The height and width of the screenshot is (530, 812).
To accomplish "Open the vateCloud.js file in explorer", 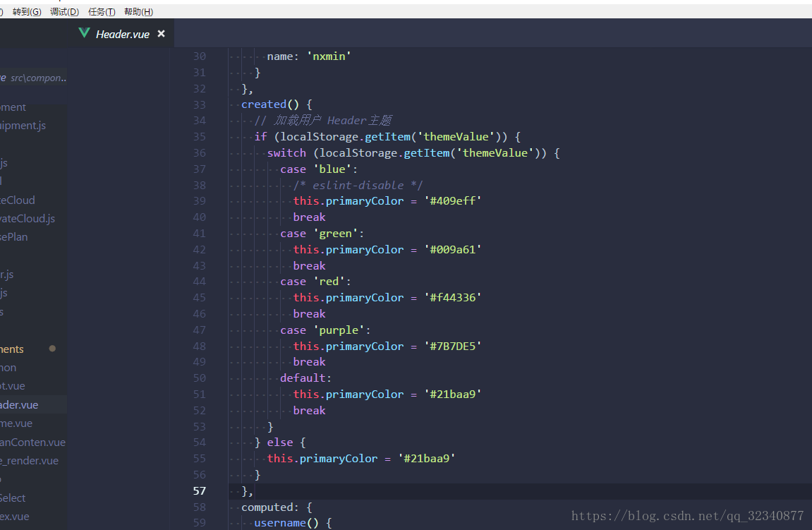I will (28, 219).
